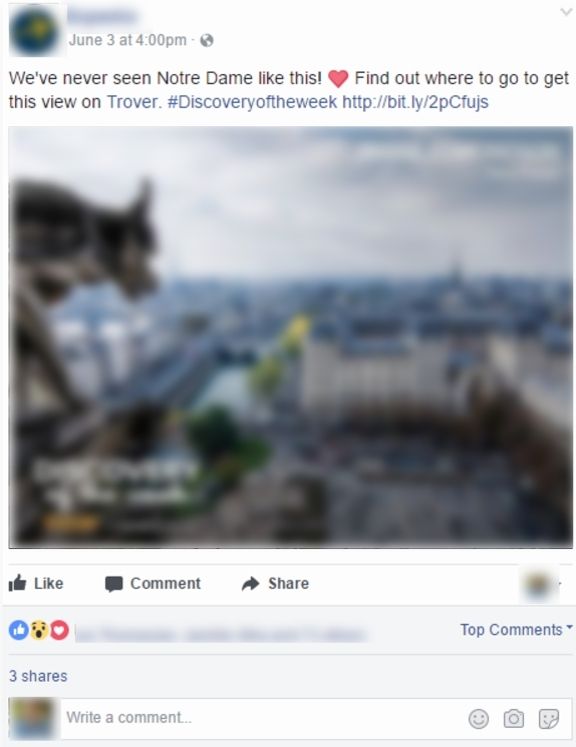Click the public globe privacy icon
The image size is (576, 747).
(x=207, y=40)
